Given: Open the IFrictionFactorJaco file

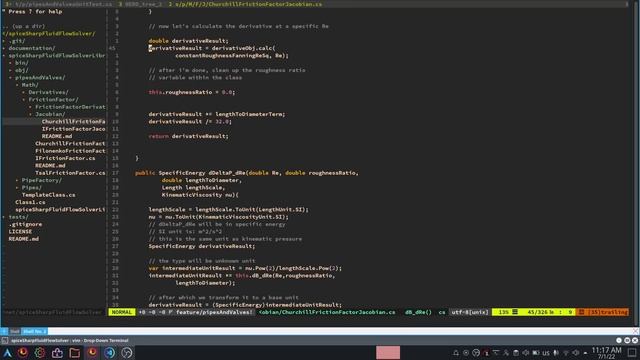Looking at the screenshot, I should 73,129.
